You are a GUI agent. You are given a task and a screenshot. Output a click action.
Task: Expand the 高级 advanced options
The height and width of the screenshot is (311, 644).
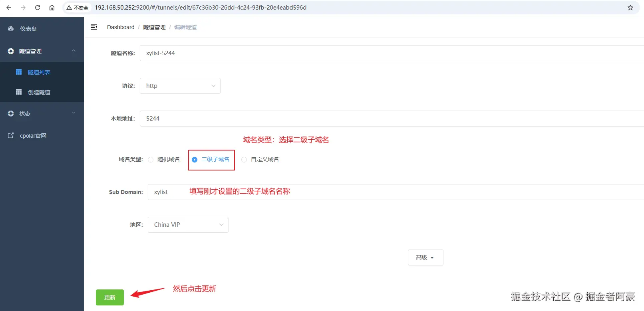pyautogui.click(x=425, y=258)
